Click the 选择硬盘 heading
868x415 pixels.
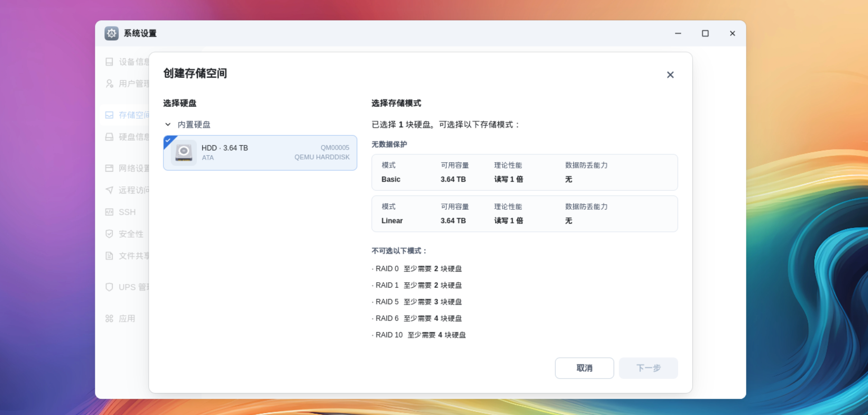[180, 103]
